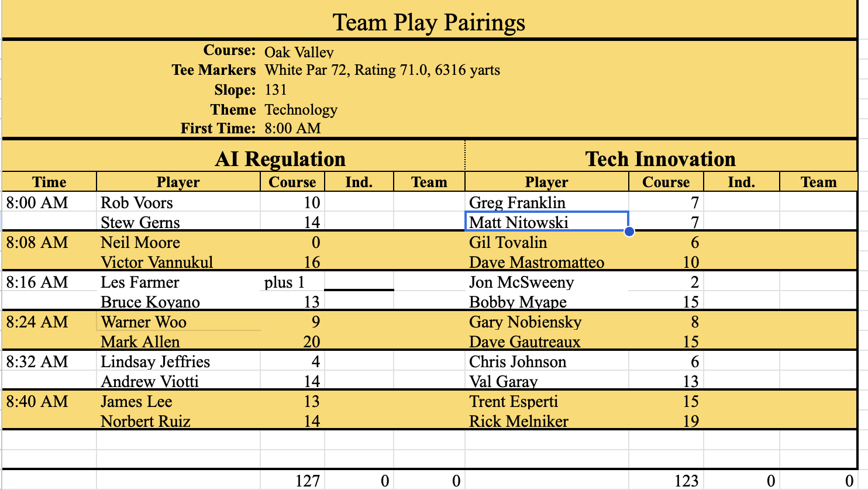Click the Team Play Pairings title
The width and height of the screenshot is (868, 490).
(429, 22)
